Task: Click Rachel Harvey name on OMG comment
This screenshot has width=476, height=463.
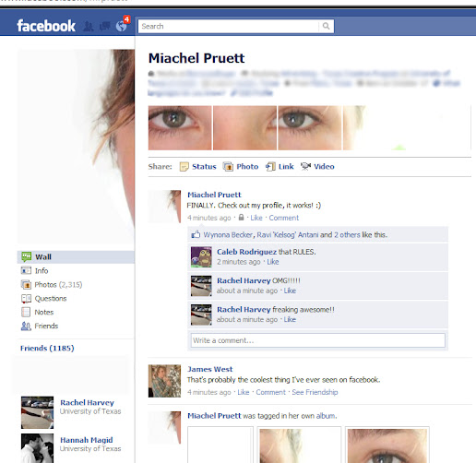Action: click(x=244, y=280)
